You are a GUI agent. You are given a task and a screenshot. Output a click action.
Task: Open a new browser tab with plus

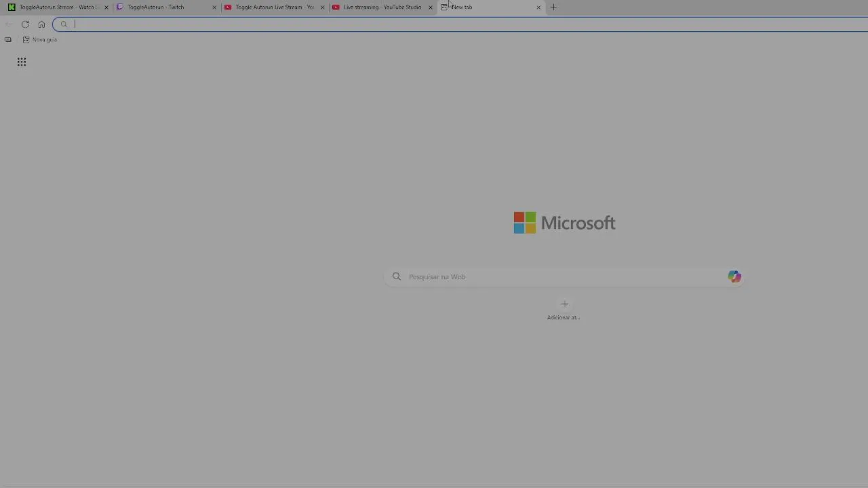tap(553, 7)
